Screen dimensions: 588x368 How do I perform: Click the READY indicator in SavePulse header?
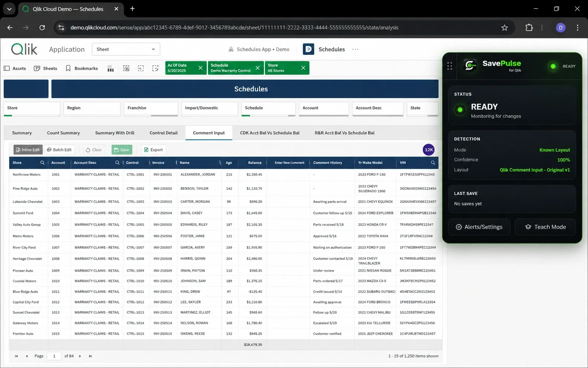pyautogui.click(x=561, y=66)
